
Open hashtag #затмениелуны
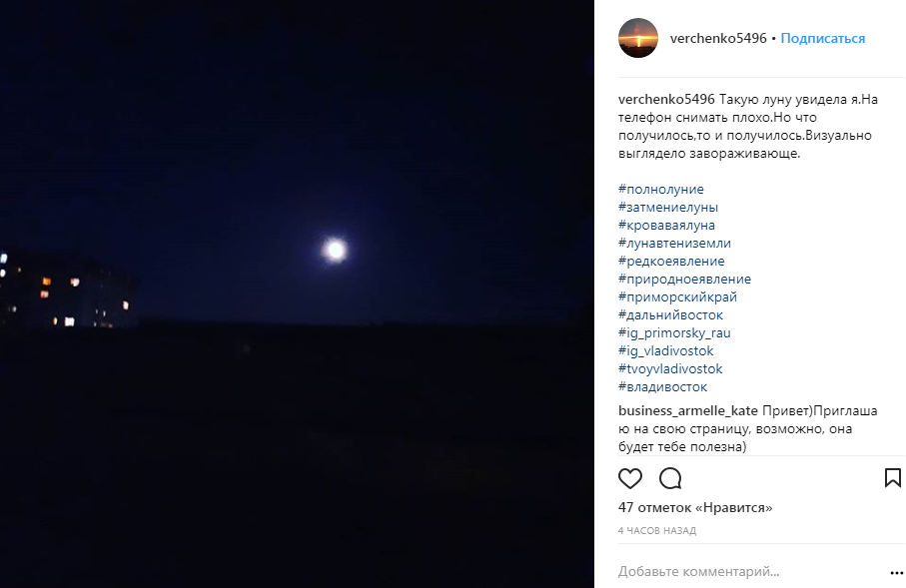click(x=668, y=207)
